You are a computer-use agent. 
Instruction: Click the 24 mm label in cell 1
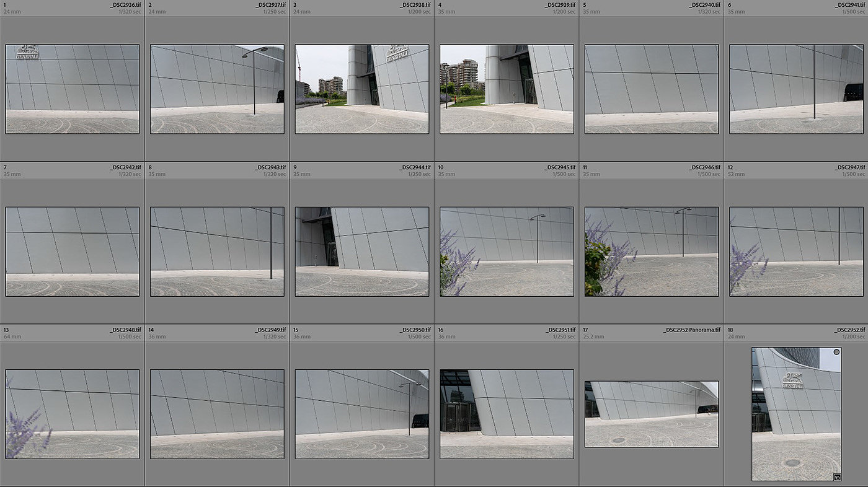(x=12, y=12)
